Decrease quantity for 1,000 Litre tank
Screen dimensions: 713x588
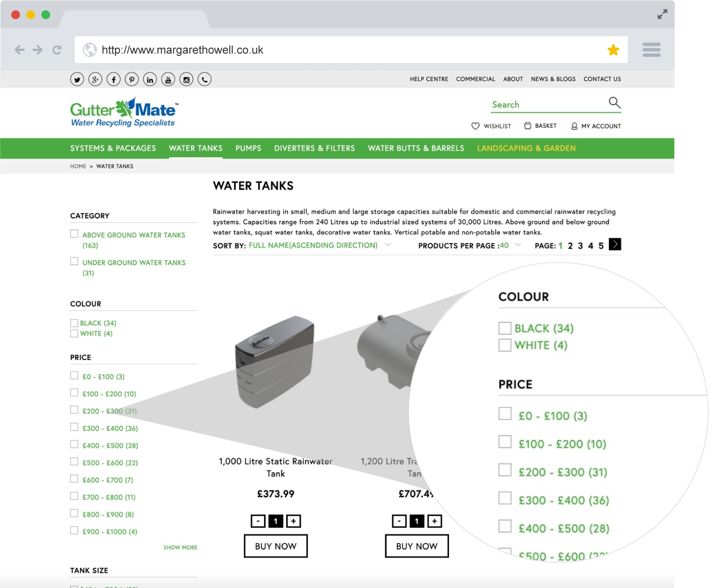(x=258, y=521)
